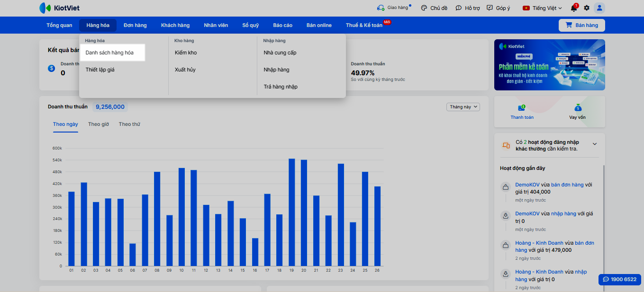Click the abnormal login devices icon
Screen dimensions: 644x292
506,145
